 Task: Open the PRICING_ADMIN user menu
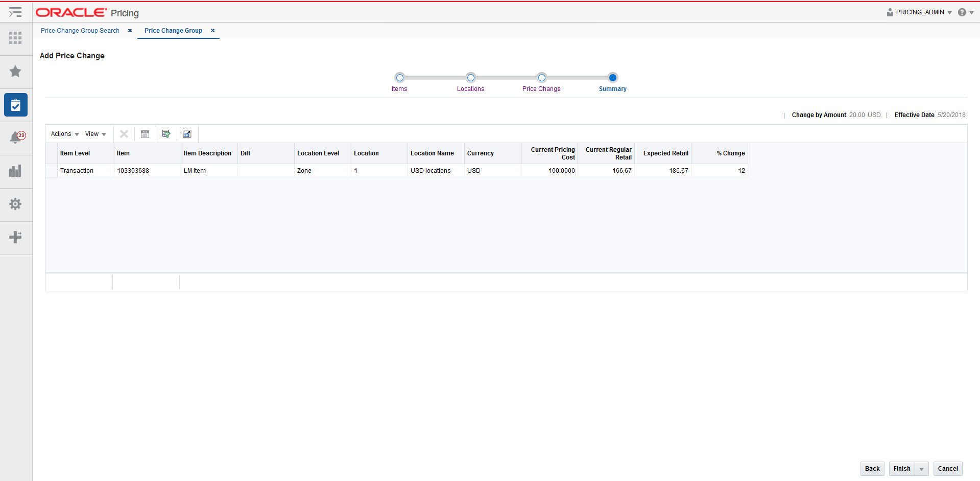click(x=918, y=12)
